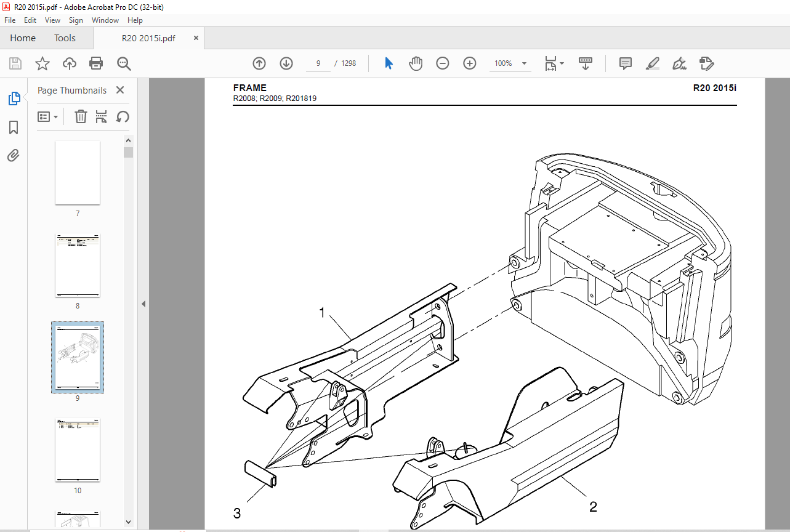790x532 pixels.
Task: Open Page Thumbnails pane icon
Action: (14, 99)
